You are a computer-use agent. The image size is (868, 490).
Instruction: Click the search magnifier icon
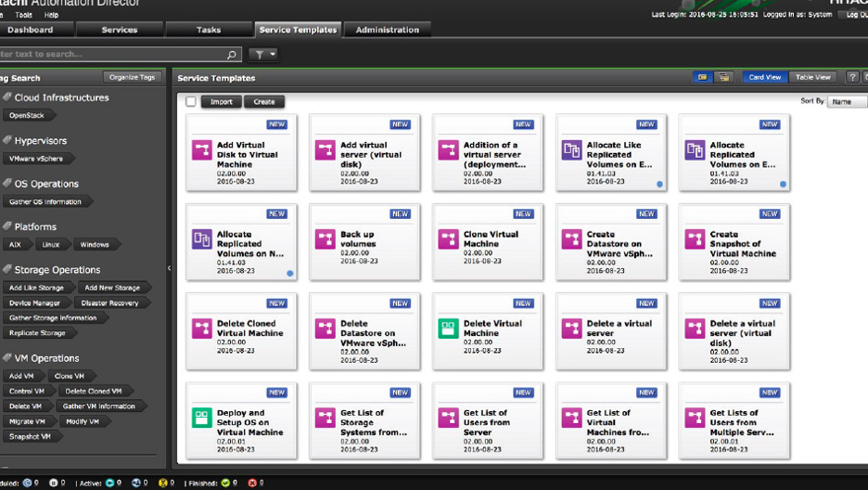(x=232, y=54)
